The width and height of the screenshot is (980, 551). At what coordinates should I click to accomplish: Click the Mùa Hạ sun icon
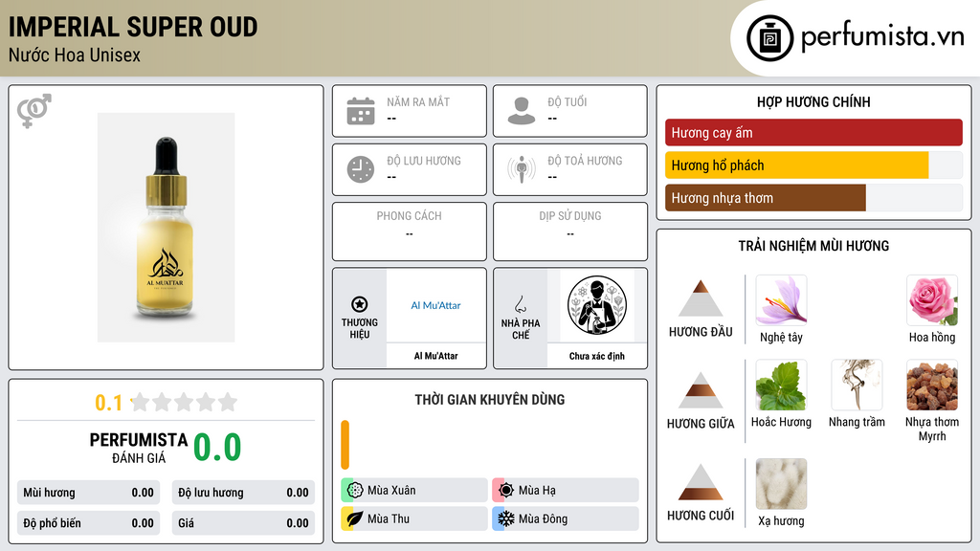coord(506,491)
